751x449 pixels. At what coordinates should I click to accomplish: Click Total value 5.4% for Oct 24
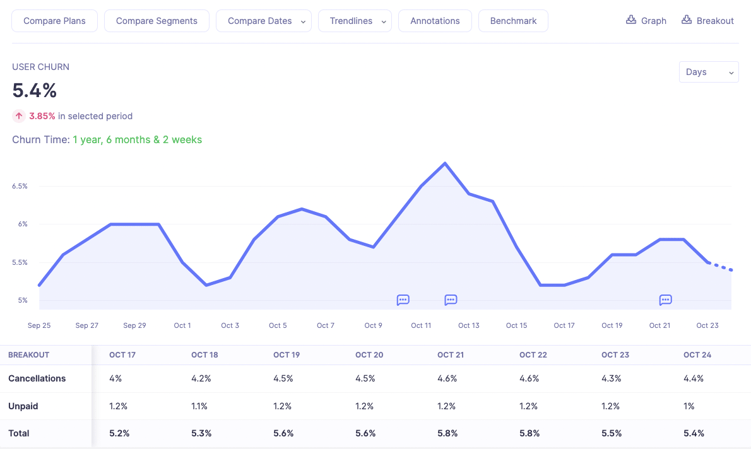point(694,433)
